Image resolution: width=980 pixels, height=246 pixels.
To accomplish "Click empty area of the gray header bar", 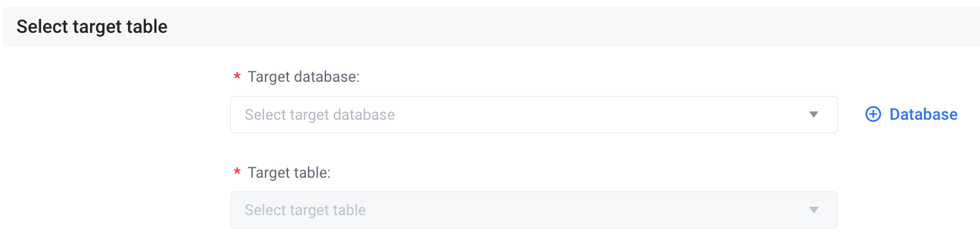I will [572, 26].
